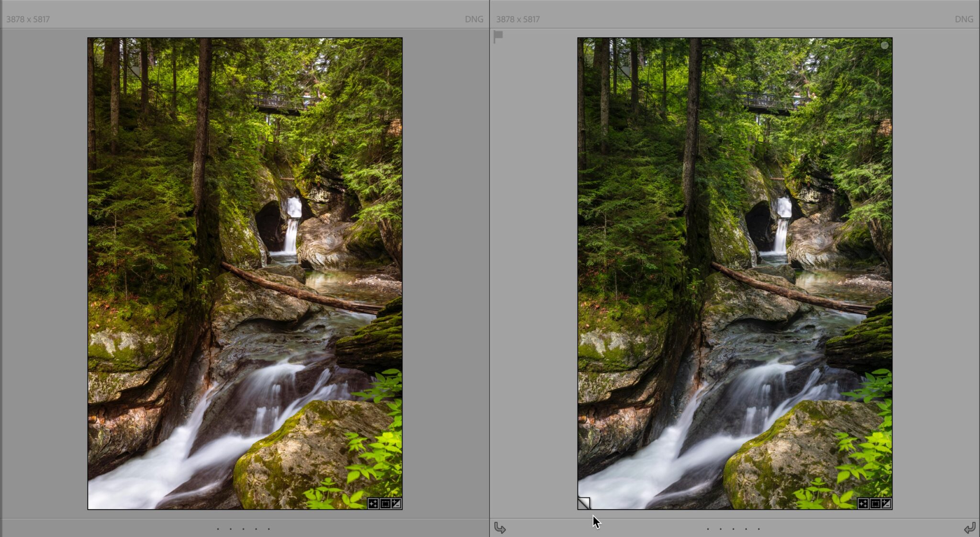
Task: Click the return arrow icon at bottom right
Action: coord(970,528)
